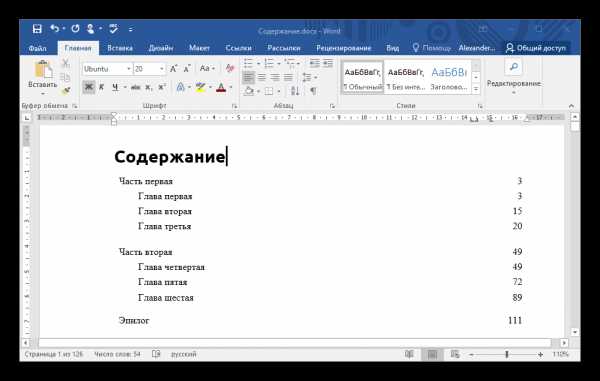The width and height of the screenshot is (600, 381).
Task: Toggle underline Ч formatting
Action: pyautogui.click(x=115, y=88)
